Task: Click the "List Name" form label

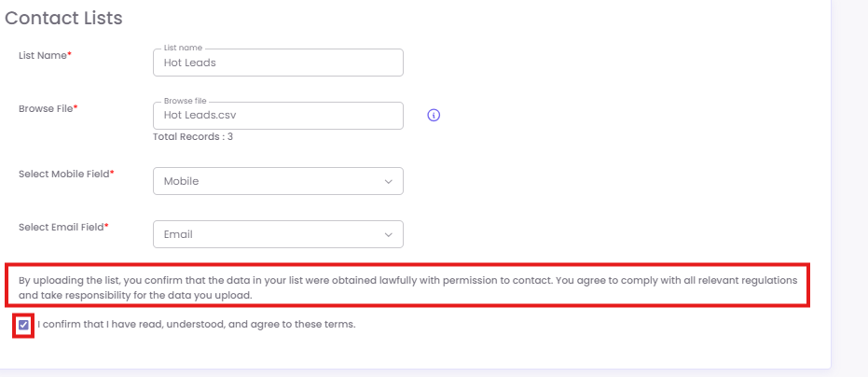Action: click(x=44, y=56)
